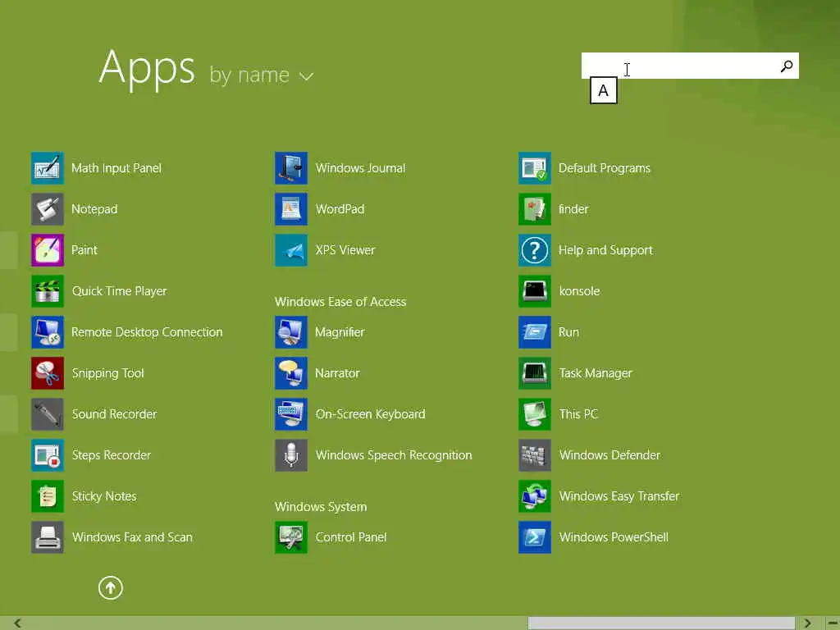Click the magnifying glass search button
This screenshot has width=840, height=630.
click(x=787, y=66)
